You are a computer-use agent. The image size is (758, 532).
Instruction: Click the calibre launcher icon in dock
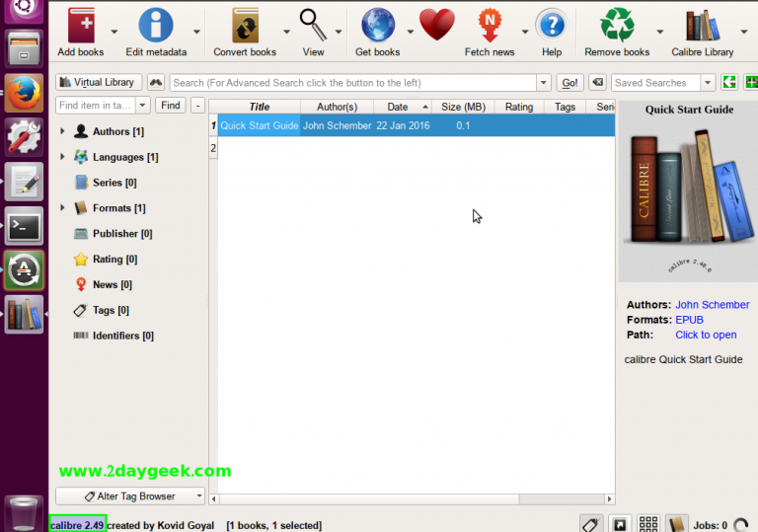(x=24, y=314)
